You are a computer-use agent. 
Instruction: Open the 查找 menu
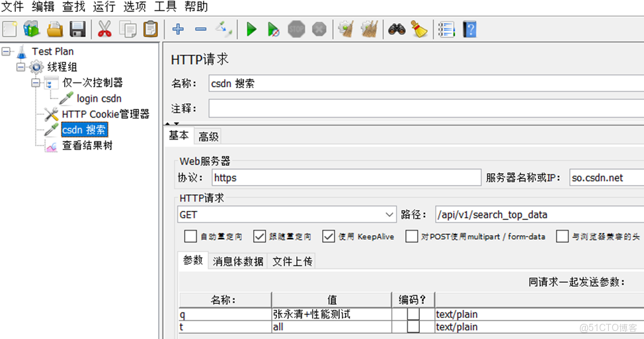(74, 7)
